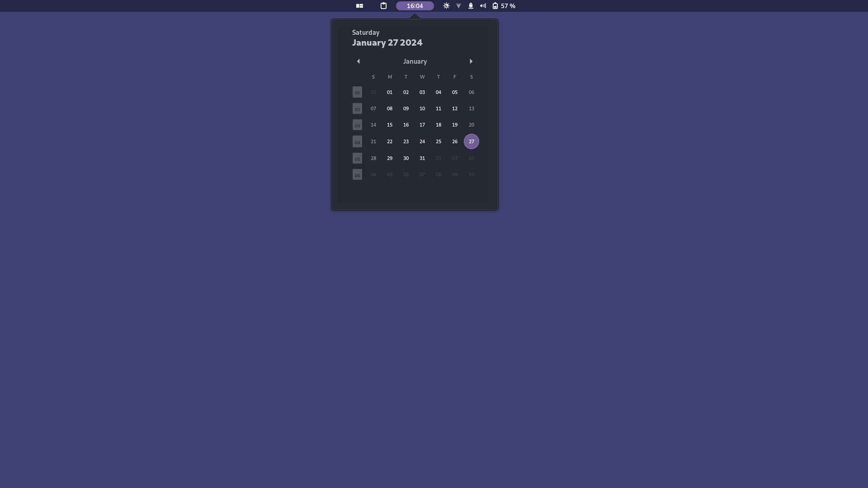Screen dimensions: 868x488
Task: Select Friday January 05
Action: (x=454, y=92)
